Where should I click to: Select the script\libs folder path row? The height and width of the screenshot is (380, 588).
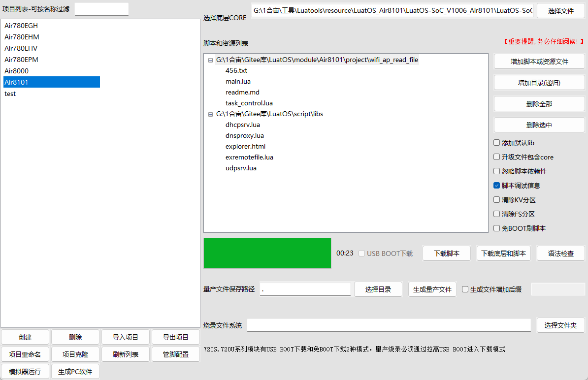(x=269, y=114)
